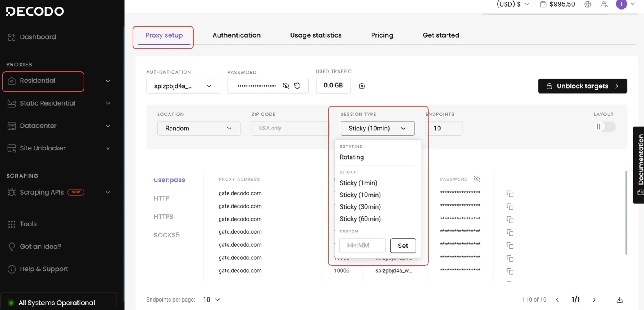
Task: Select the SOCKS5 protocol option
Action: coord(167,235)
